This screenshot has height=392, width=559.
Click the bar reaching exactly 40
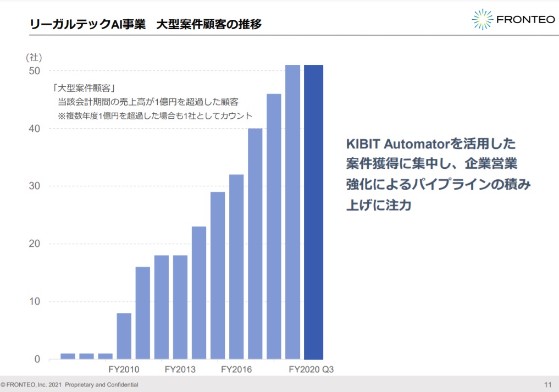click(255, 244)
